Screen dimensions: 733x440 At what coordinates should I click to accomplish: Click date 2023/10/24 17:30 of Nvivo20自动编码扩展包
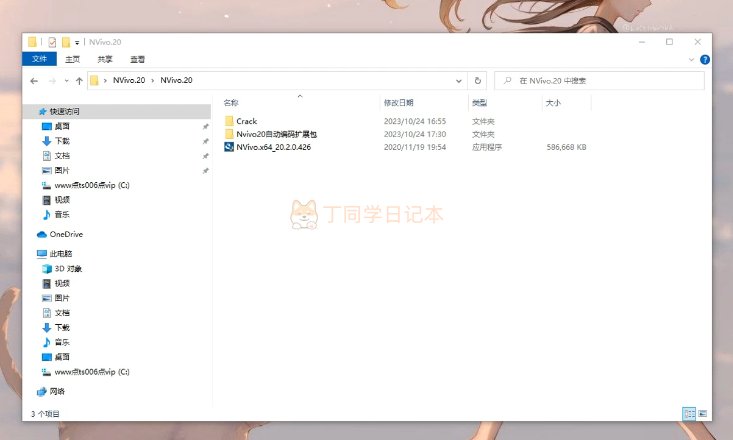pos(415,134)
